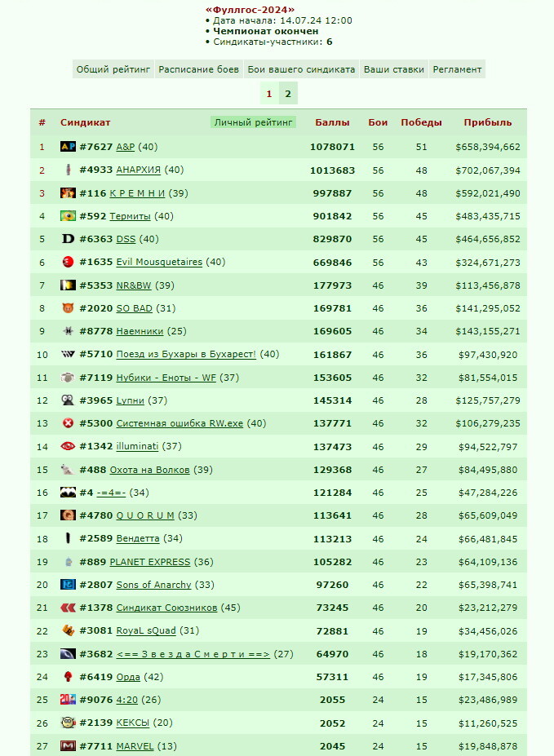Click the DSS syndicate D emblem
Screen dimensions: 554x756
pos(68,239)
